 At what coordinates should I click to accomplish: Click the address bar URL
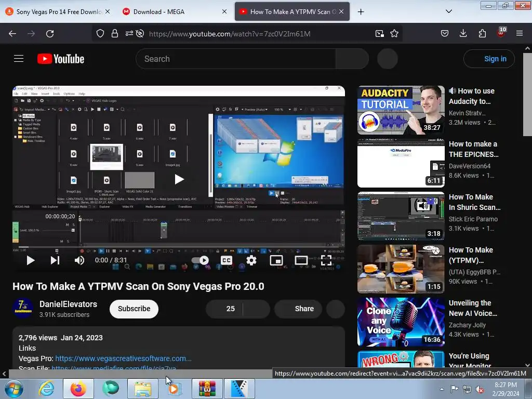tap(229, 34)
